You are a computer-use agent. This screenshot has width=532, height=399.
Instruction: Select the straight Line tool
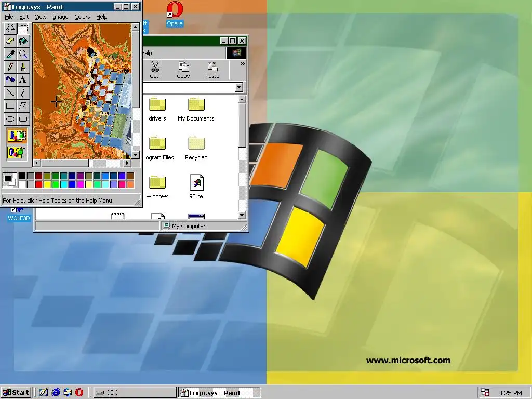[10, 92]
